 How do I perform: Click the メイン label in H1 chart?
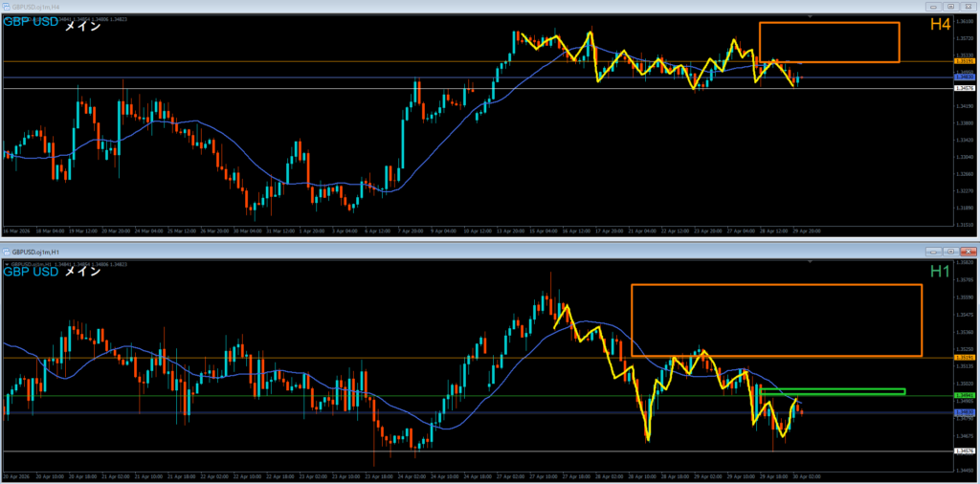tap(82, 272)
